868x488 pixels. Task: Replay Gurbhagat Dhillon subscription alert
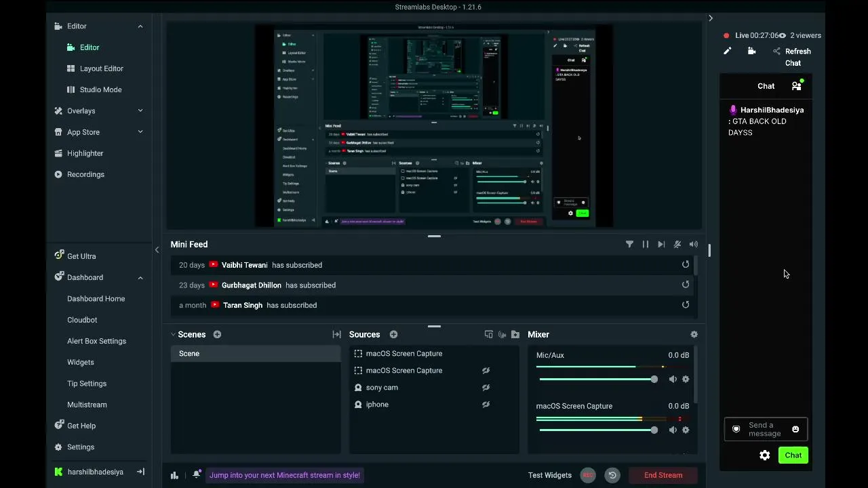click(x=686, y=285)
